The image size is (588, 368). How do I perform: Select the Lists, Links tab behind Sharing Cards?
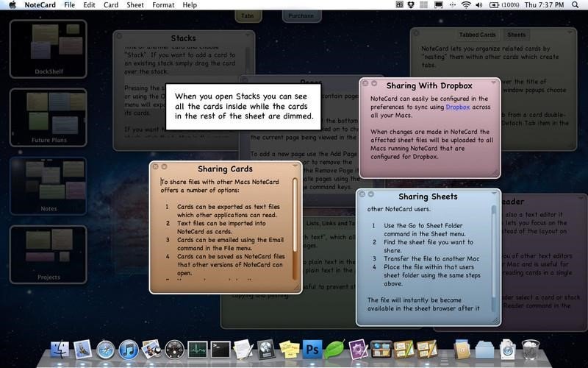(330, 224)
